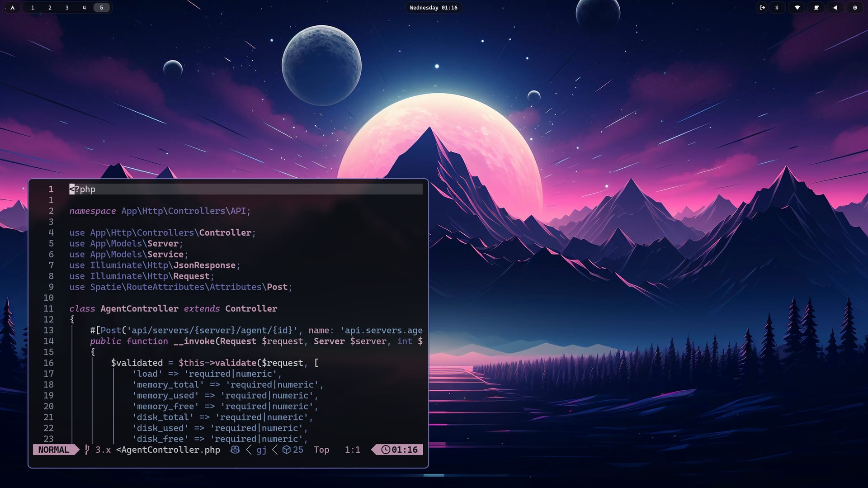Image resolution: width=868 pixels, height=488 pixels.
Task: Click the clock icon in statusline
Action: pyautogui.click(x=385, y=450)
